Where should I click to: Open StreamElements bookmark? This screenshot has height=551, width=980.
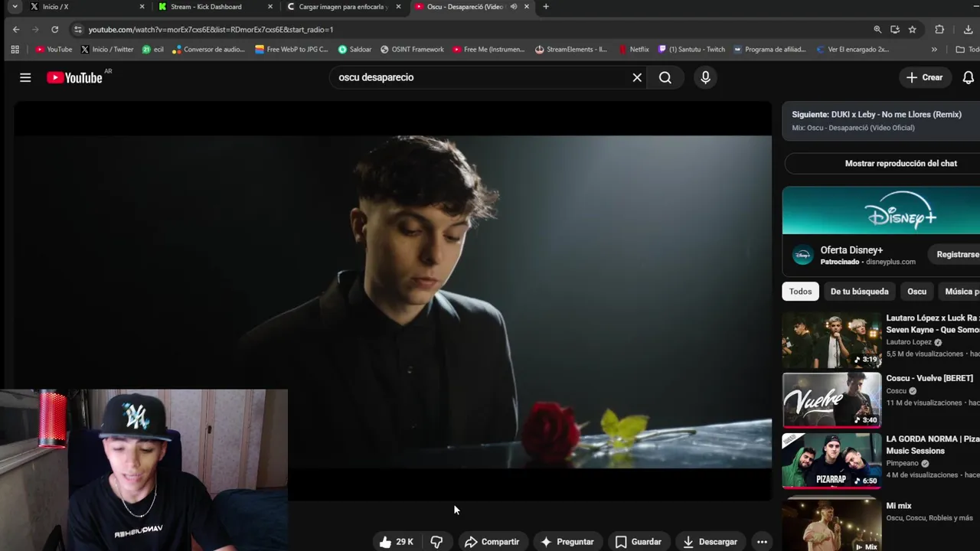tap(571, 49)
